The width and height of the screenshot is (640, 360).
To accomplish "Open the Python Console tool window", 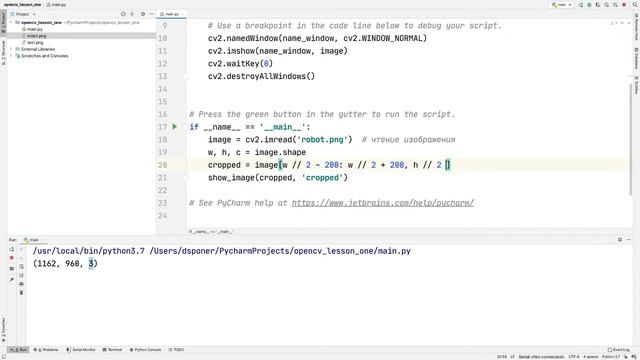I will [x=145, y=350].
